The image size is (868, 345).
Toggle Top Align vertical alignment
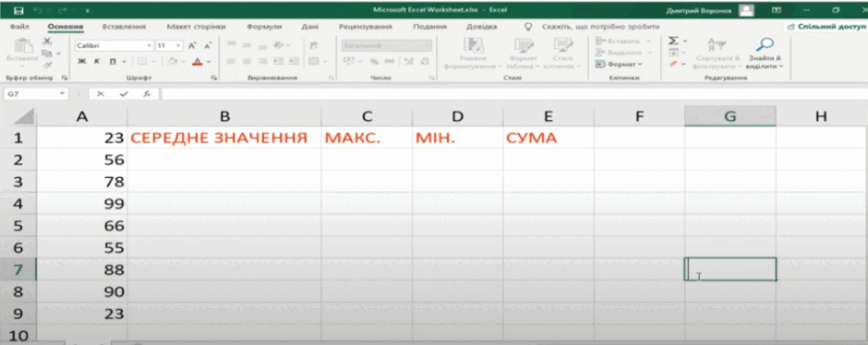[x=232, y=46]
